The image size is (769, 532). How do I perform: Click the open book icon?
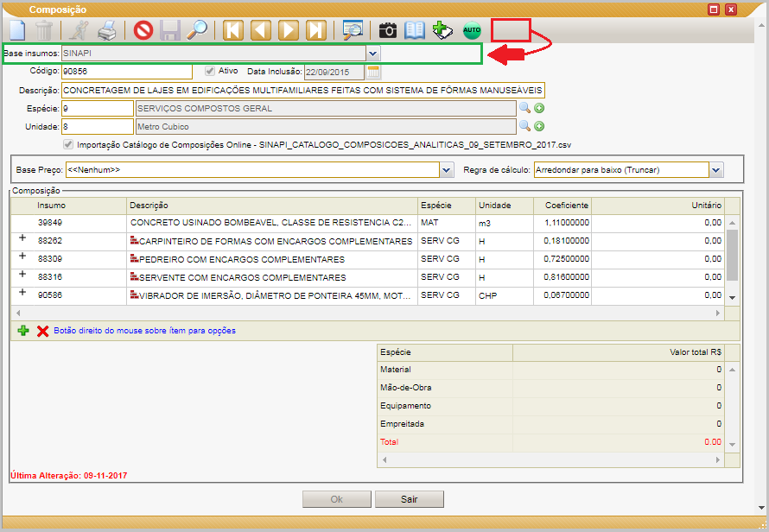[415, 30]
